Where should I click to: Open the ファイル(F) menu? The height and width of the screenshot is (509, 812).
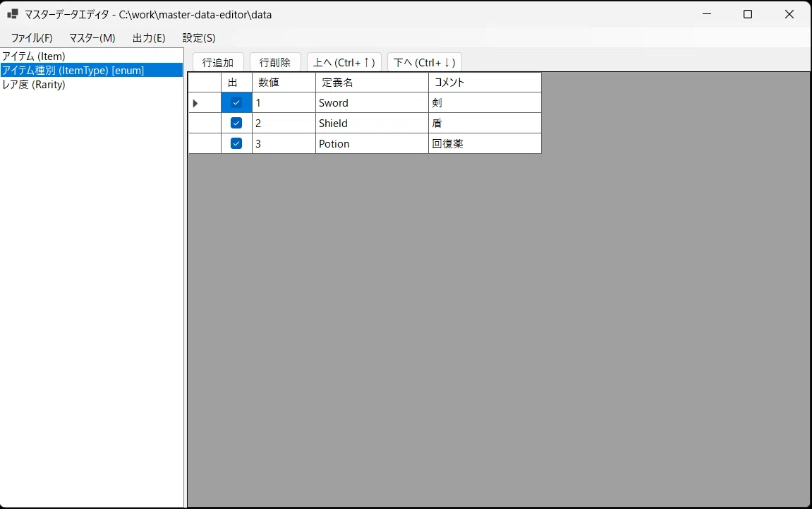click(32, 38)
